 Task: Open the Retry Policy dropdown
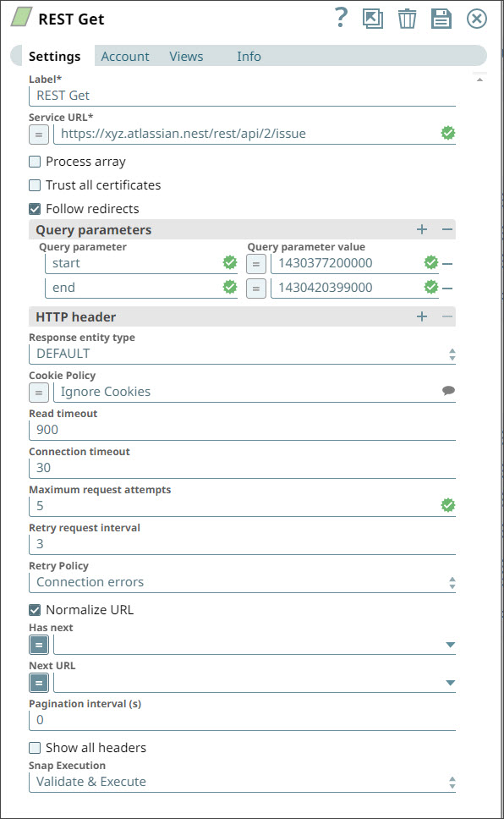click(452, 581)
